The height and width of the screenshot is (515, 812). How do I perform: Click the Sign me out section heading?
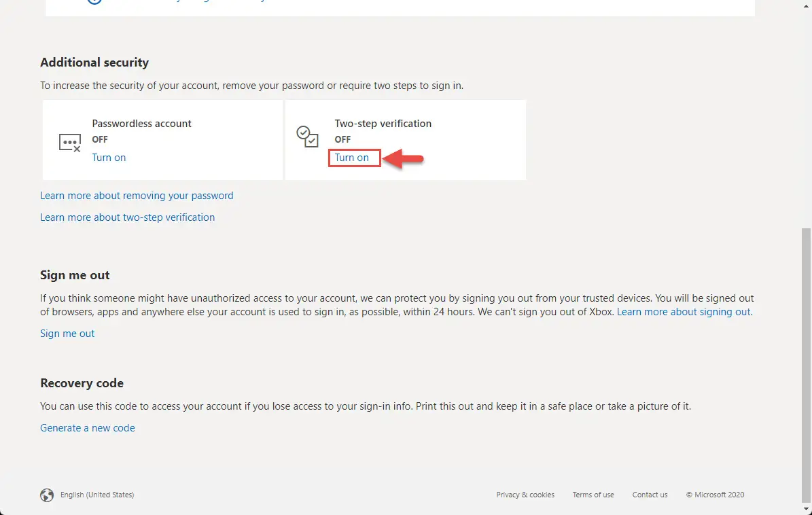click(75, 275)
